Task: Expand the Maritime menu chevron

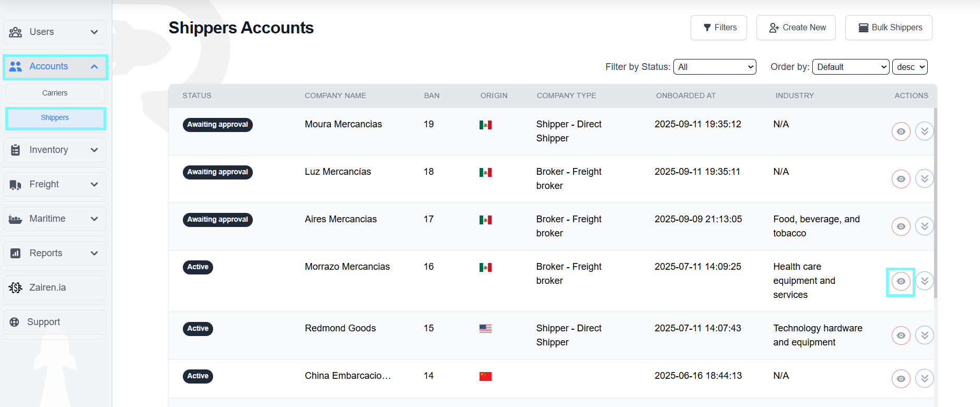Action: click(x=95, y=219)
